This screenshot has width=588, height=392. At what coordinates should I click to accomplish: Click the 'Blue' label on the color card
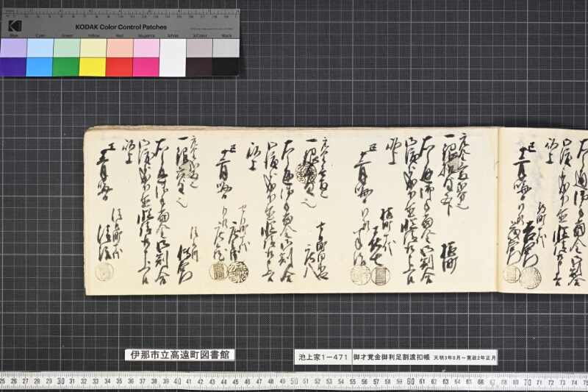click(x=13, y=35)
